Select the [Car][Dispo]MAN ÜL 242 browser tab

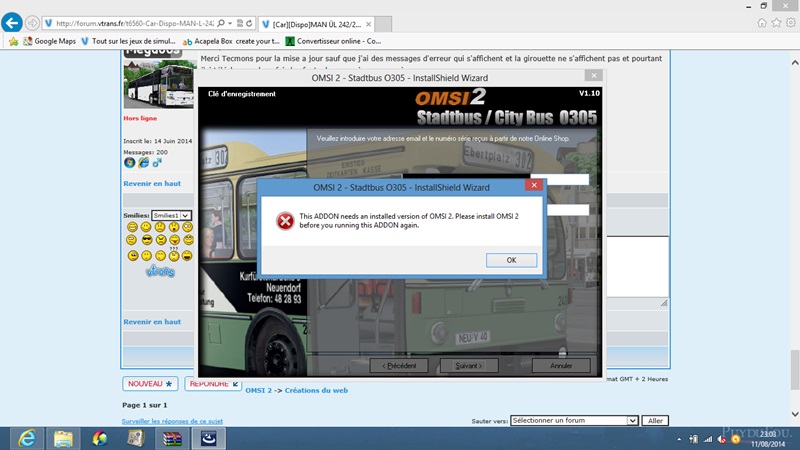316,24
